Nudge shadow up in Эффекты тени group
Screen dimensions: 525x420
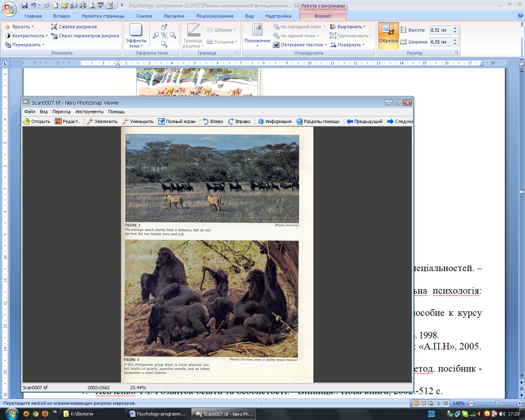[x=164, y=27]
